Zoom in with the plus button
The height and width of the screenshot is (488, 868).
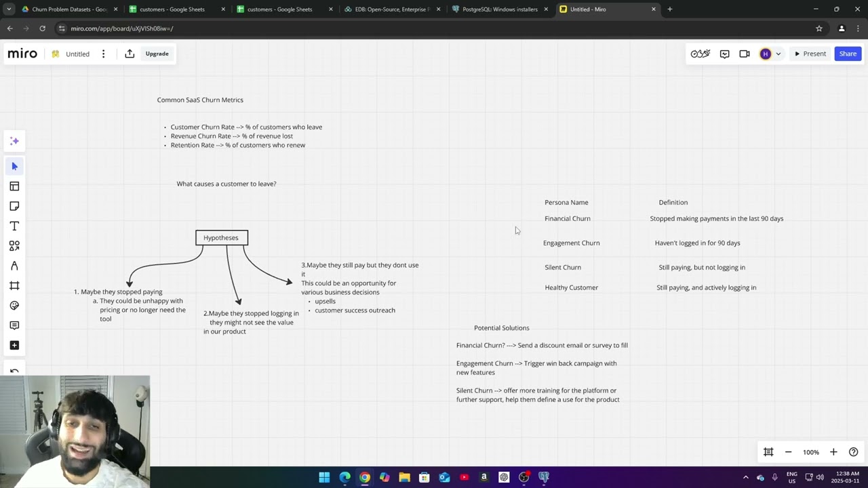833,452
